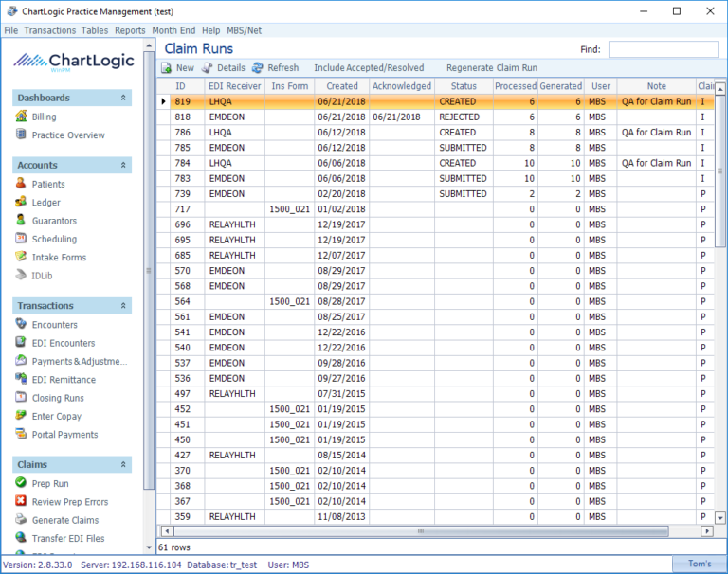Open EDI Encounters icon
This screenshot has height=574, width=728.
pyautogui.click(x=21, y=343)
